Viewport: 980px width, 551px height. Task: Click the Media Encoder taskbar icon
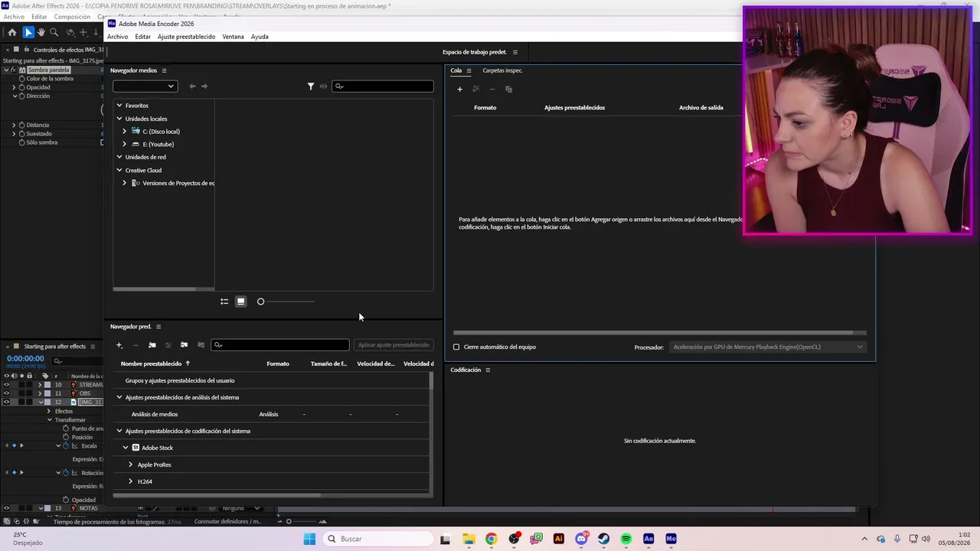point(671,539)
